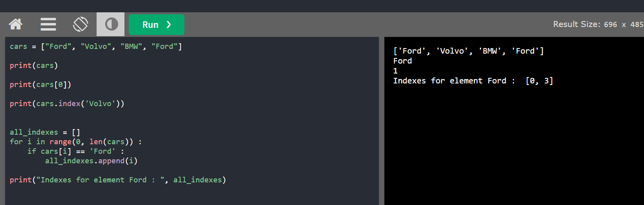Click the 'all_indexes.append(i)' line
Viewport: 644px width, 205px height.
tap(91, 161)
